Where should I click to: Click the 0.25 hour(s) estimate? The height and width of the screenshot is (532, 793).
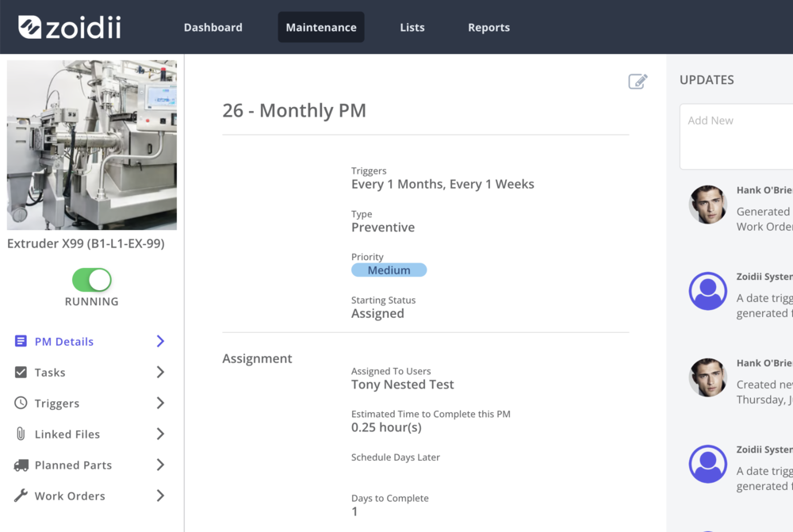386,427
